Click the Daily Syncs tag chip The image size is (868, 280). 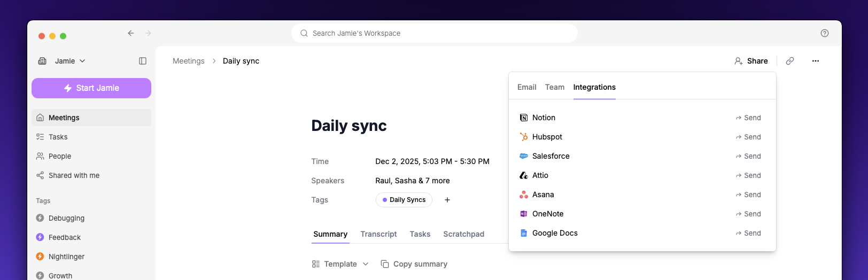[404, 200]
